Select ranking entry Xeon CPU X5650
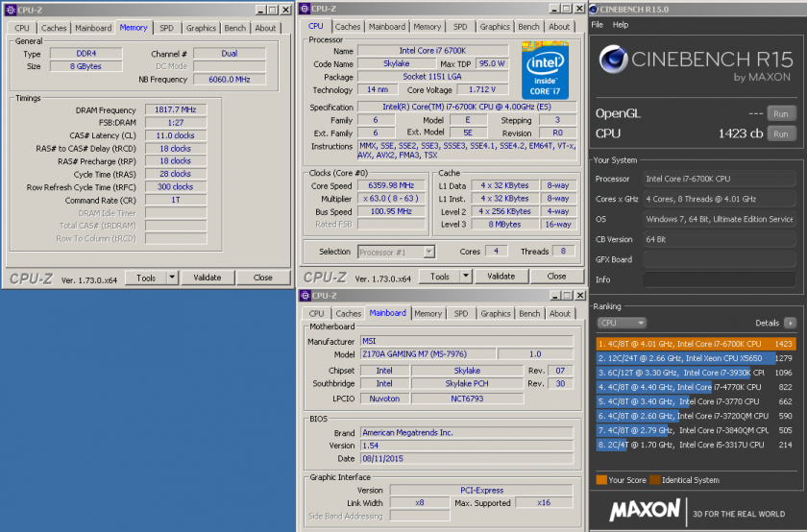 pyautogui.click(x=696, y=358)
